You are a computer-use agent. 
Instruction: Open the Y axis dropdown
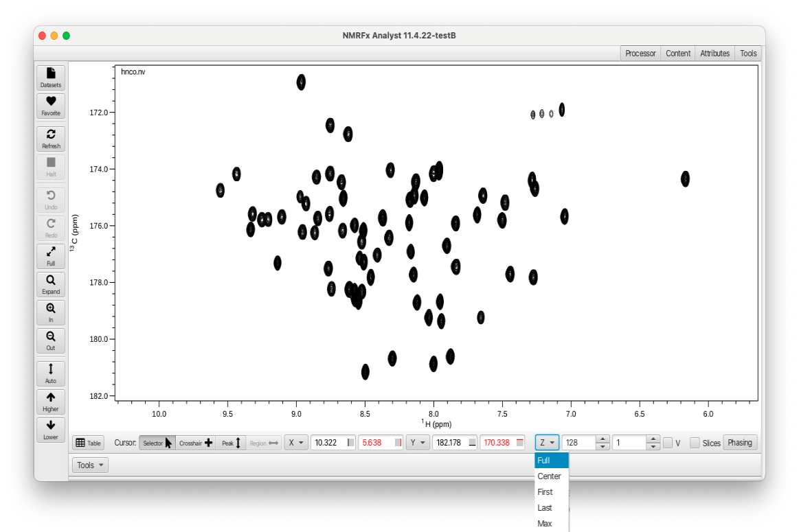[x=418, y=443]
